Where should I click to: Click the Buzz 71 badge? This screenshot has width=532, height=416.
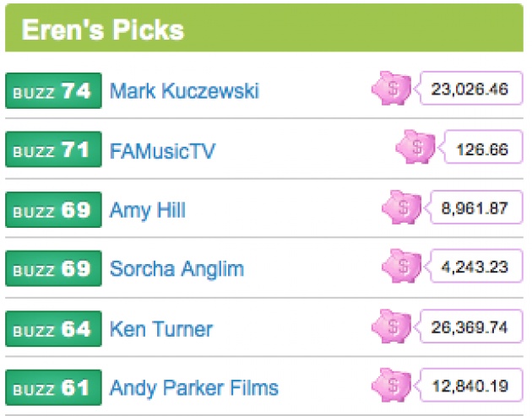(53, 149)
